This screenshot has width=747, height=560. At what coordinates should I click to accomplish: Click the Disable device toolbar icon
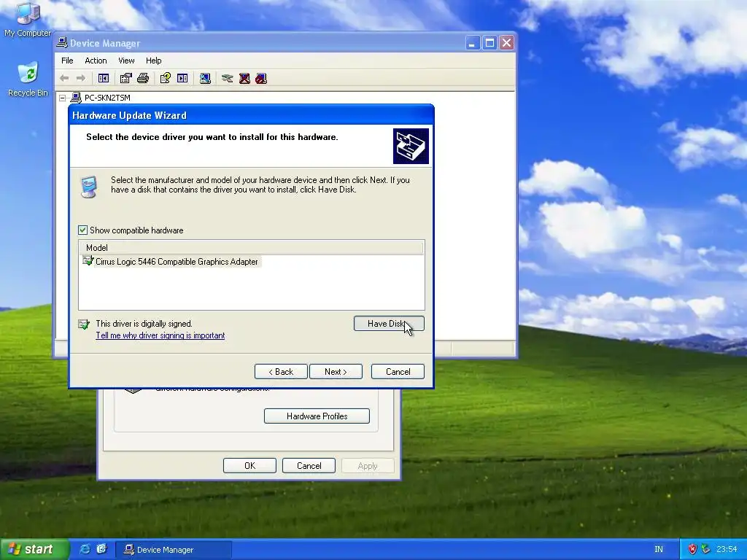click(261, 78)
